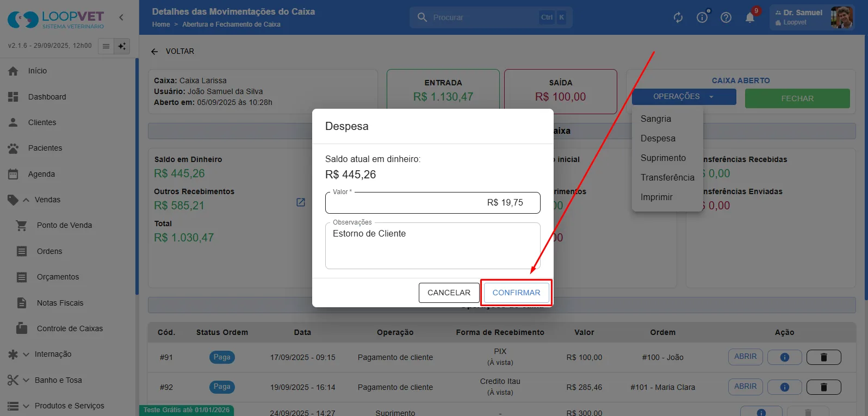Open the hamburger list icon near version
The height and width of the screenshot is (416, 868).
click(106, 46)
